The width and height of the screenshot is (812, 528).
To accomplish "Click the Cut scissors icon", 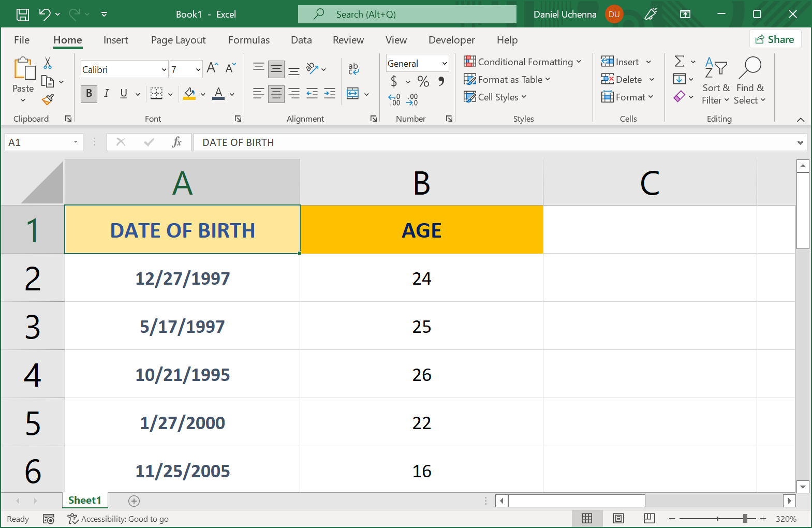I will point(48,63).
